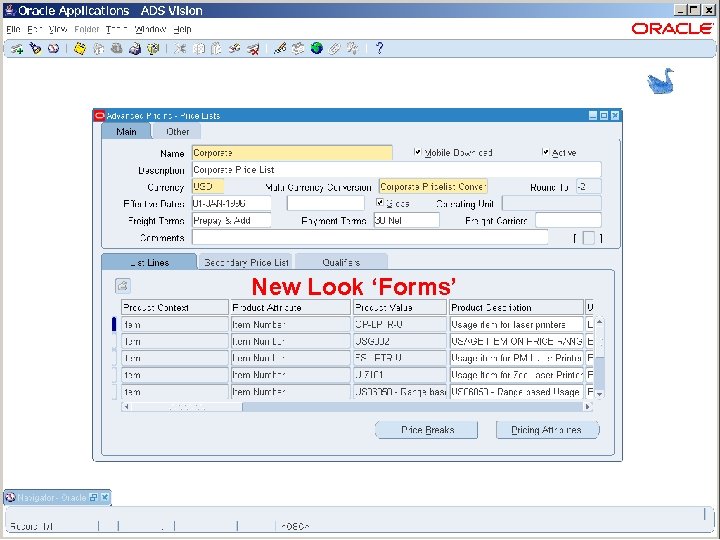Viewport: 720px width, 540px height.
Task: Click the Edit Field pencil icon
Action: [x=280, y=48]
